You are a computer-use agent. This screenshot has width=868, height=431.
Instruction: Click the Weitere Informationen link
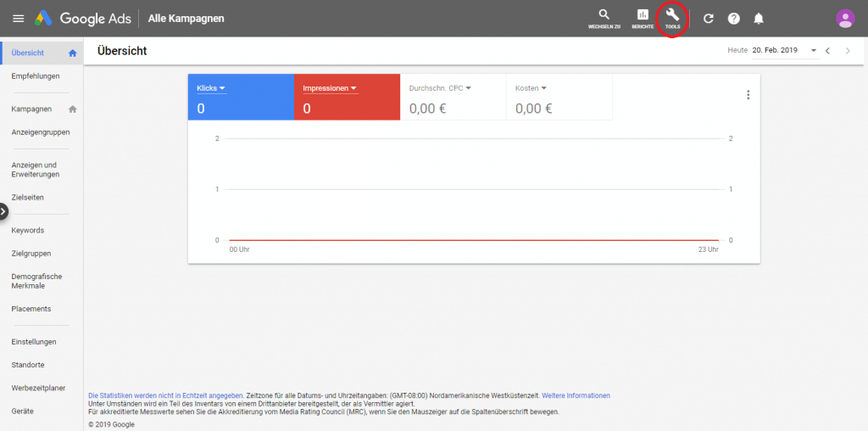point(576,395)
